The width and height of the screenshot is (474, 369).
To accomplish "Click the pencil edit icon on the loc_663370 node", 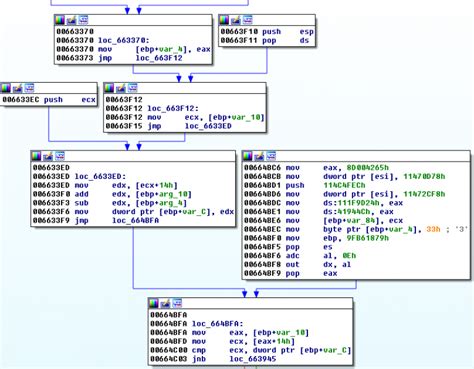I will point(71,20).
